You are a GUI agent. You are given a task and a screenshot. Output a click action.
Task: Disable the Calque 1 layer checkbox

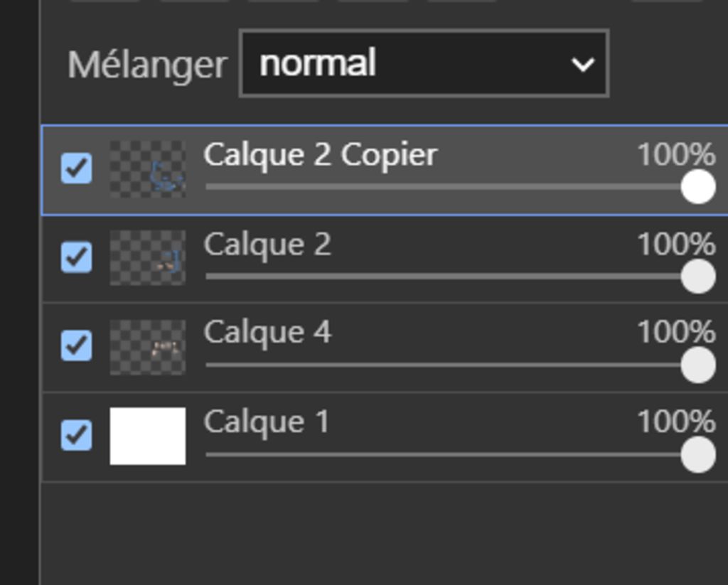click(x=76, y=435)
